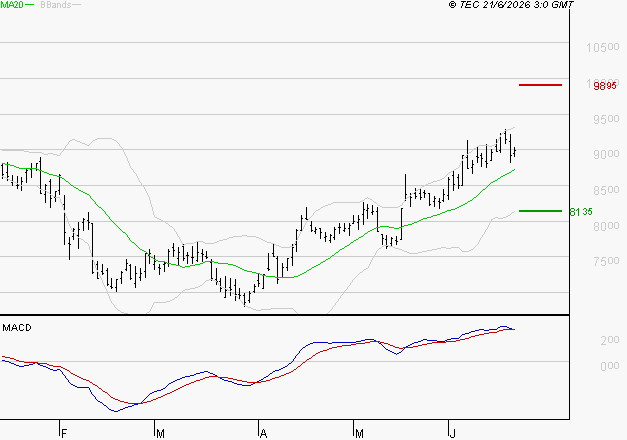Click the red resistance level line
Screen dimensions: 627x440
coord(540,85)
